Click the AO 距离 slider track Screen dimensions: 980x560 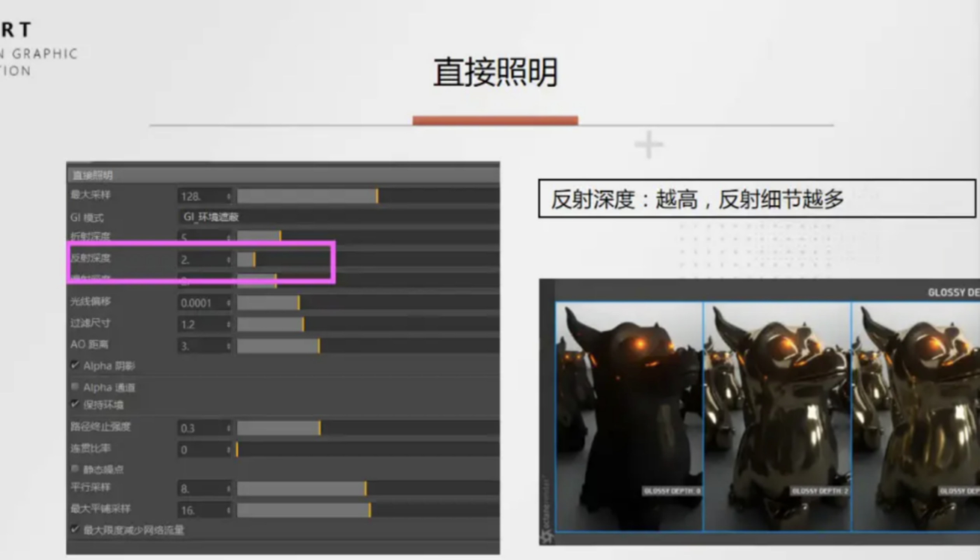[278, 345]
